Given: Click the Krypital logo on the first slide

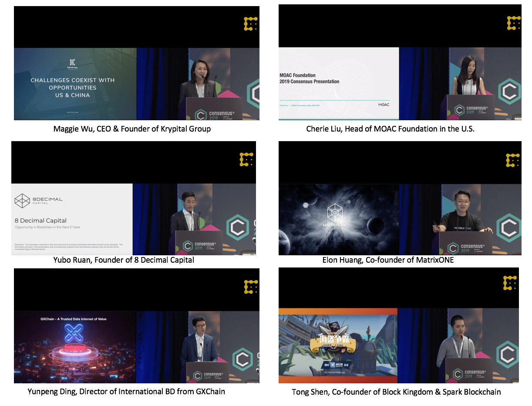Looking at the screenshot, I should click(72, 64).
